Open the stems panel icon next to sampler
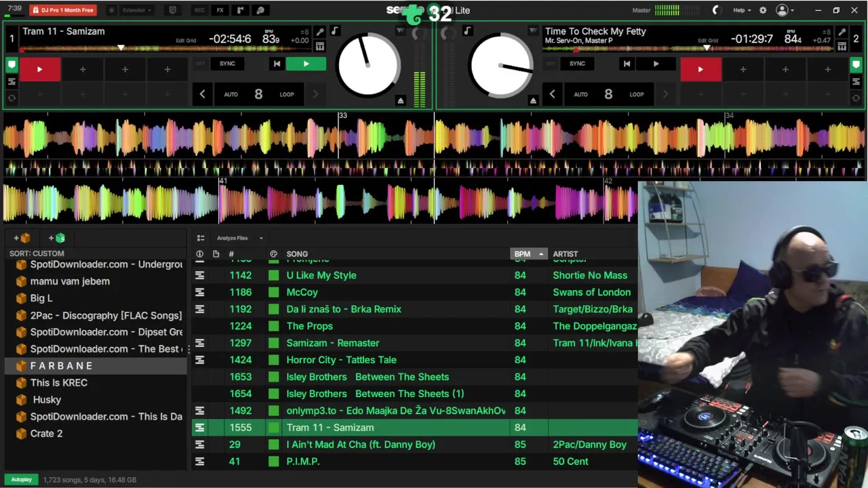The image size is (868, 488). [260, 10]
